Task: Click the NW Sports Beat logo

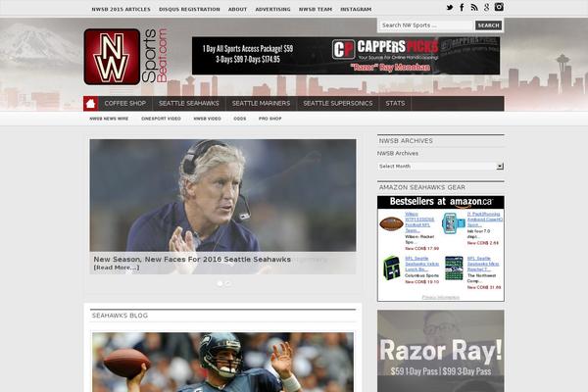Action: [125, 57]
